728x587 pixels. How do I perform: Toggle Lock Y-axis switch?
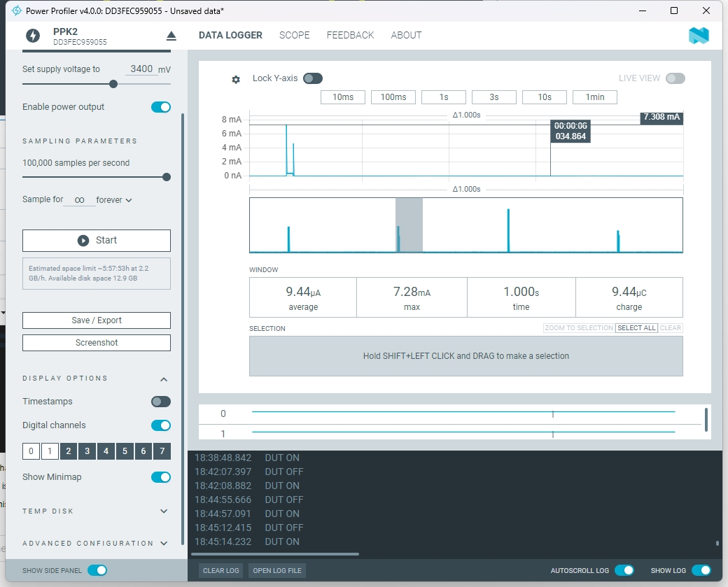click(313, 78)
